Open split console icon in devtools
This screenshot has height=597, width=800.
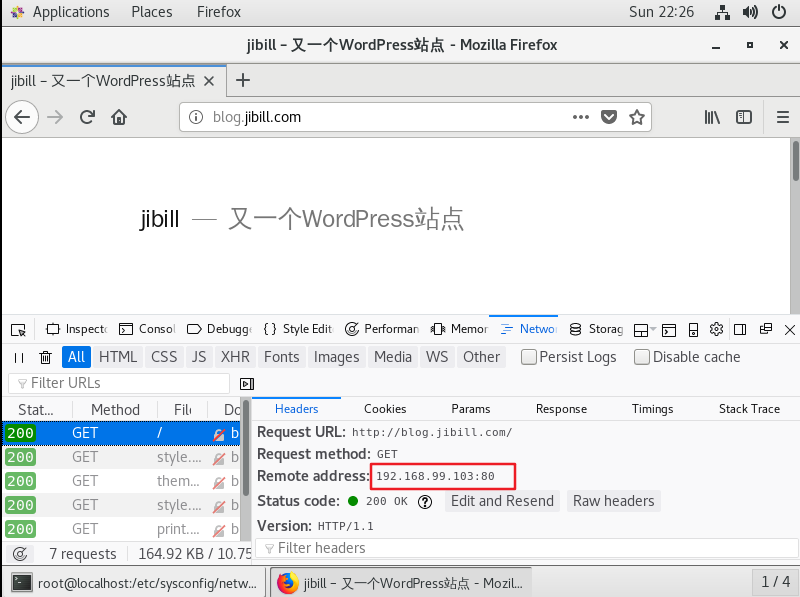click(668, 330)
